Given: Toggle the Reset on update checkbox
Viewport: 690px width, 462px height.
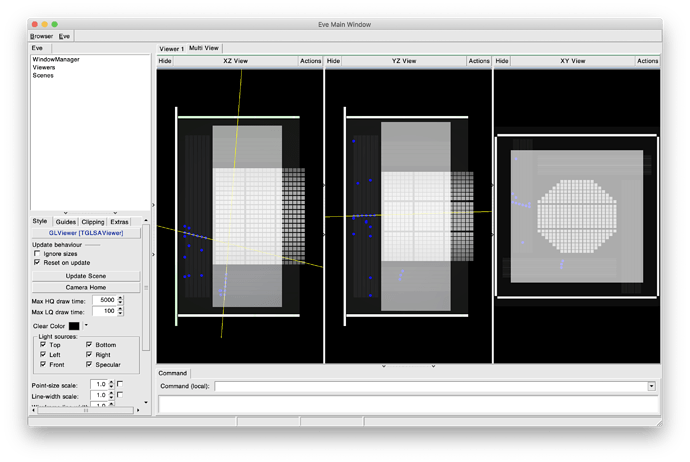Looking at the screenshot, I should (x=37, y=262).
